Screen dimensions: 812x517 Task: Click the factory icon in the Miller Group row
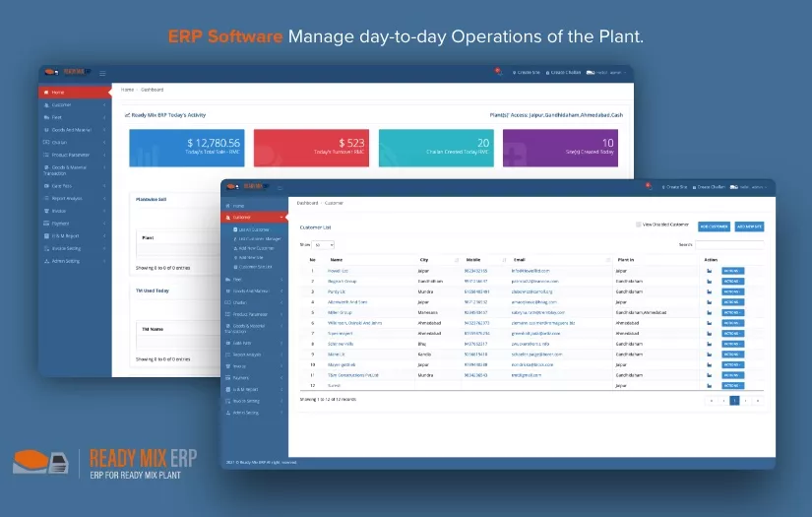[x=709, y=312]
